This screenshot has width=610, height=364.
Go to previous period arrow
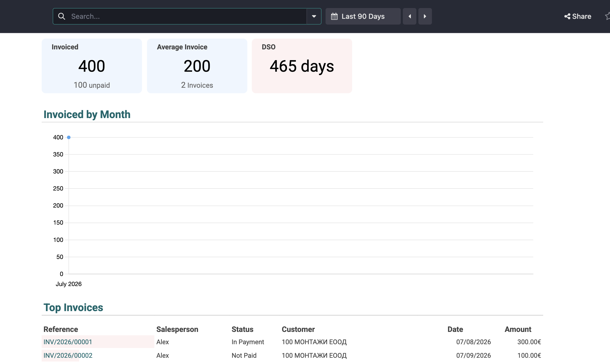(410, 16)
